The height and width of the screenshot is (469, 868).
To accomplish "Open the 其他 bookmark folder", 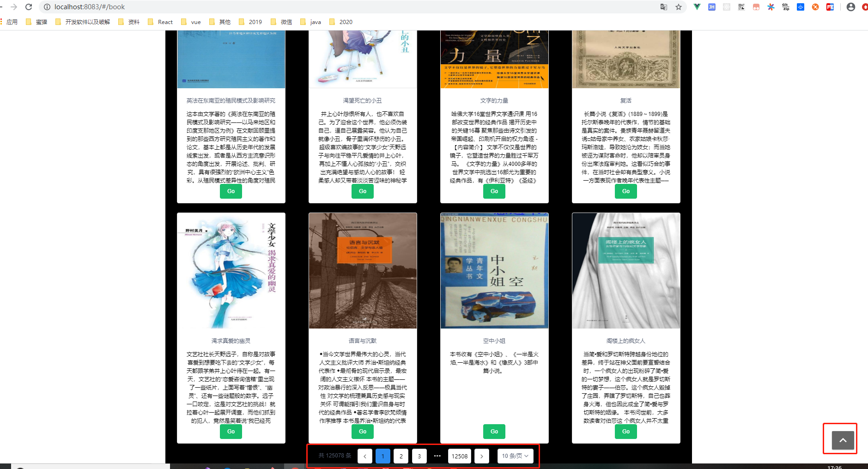I will click(220, 22).
